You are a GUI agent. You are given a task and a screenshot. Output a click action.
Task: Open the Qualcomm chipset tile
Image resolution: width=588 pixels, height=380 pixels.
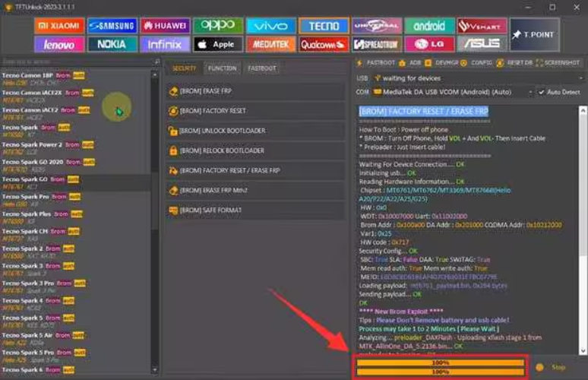coord(324,44)
